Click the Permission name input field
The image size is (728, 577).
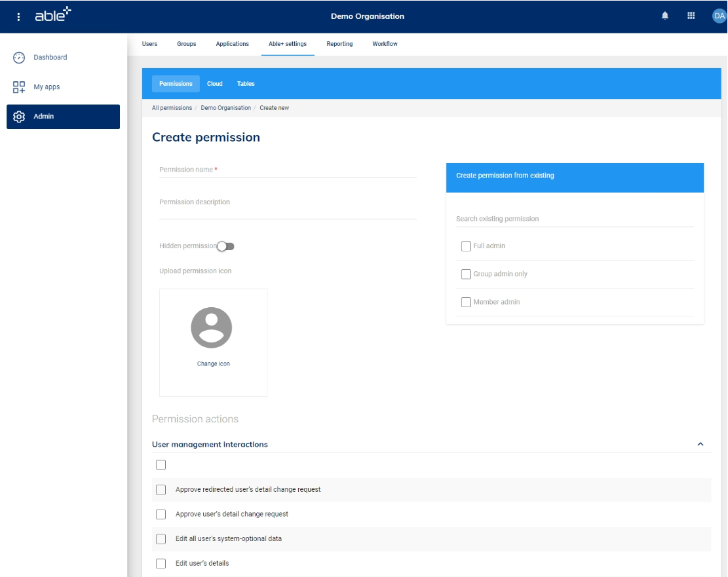(x=287, y=170)
